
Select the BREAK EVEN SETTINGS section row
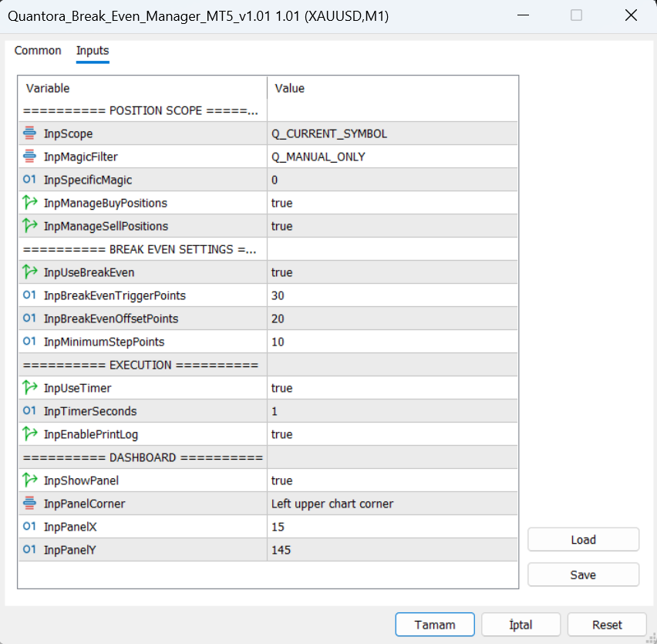(268, 249)
